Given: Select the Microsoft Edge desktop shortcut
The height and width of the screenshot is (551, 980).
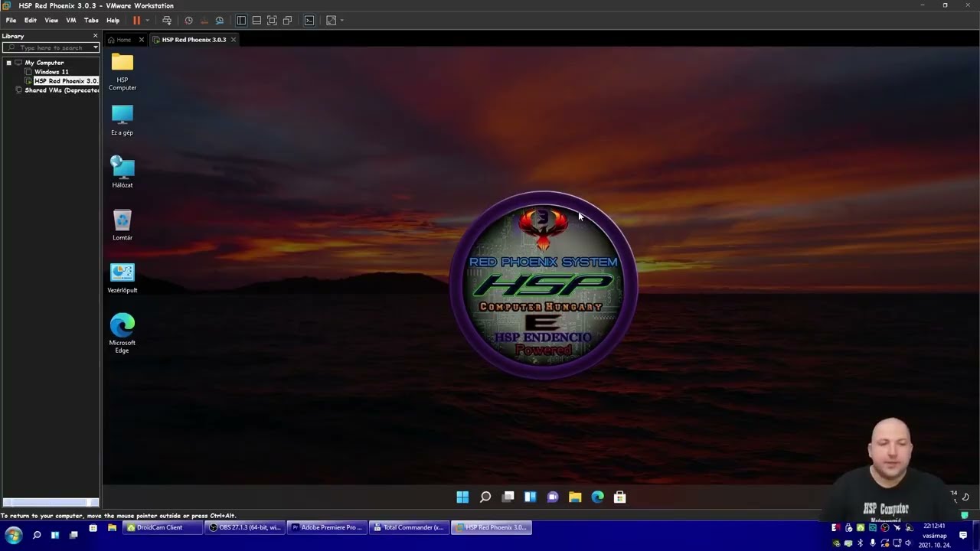Looking at the screenshot, I should coord(122,333).
